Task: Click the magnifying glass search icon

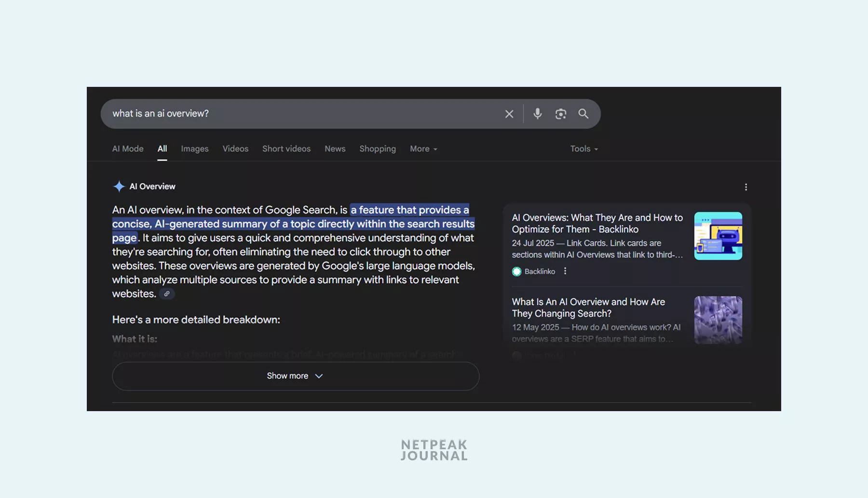Action: coord(583,114)
